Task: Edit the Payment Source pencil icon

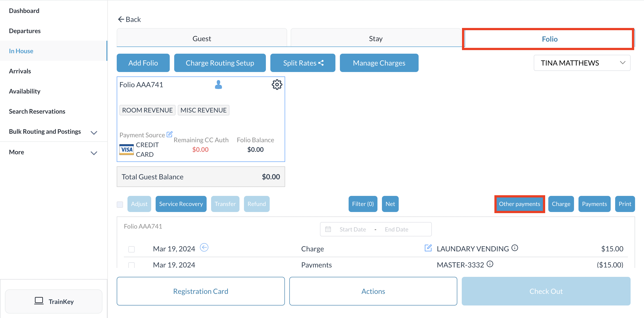Action: [169, 134]
